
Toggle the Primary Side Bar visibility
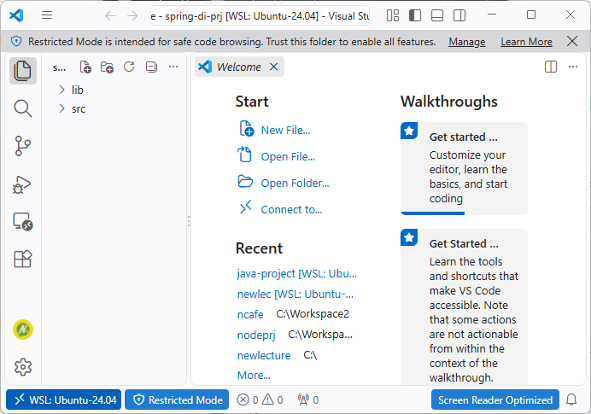pos(415,15)
